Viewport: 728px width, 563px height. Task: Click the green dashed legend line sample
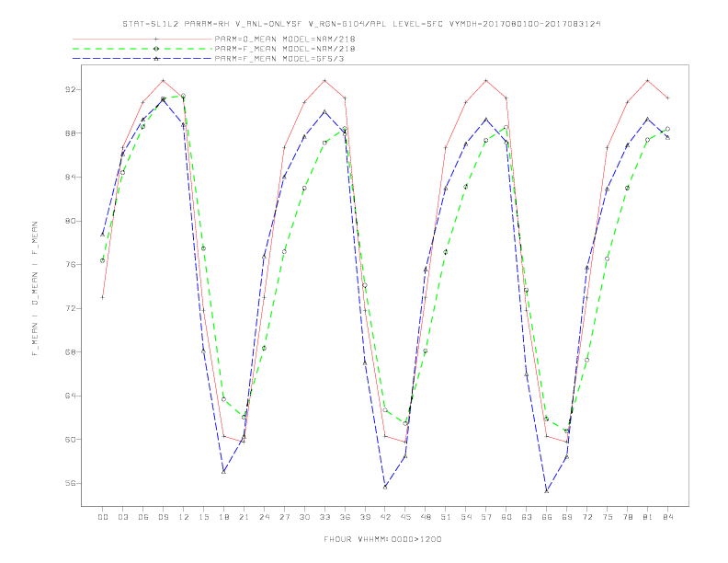coord(142,49)
